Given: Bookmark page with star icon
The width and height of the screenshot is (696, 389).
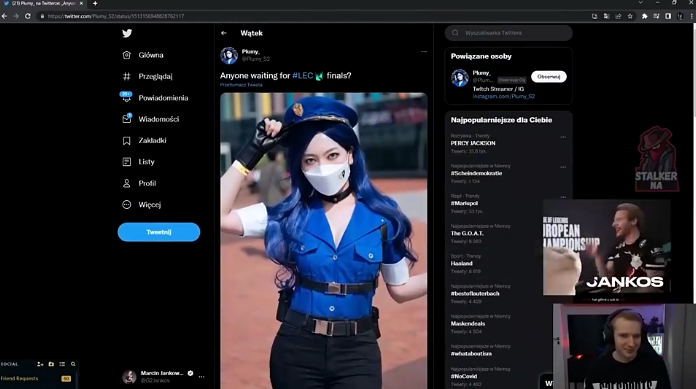Looking at the screenshot, I should (630, 16).
